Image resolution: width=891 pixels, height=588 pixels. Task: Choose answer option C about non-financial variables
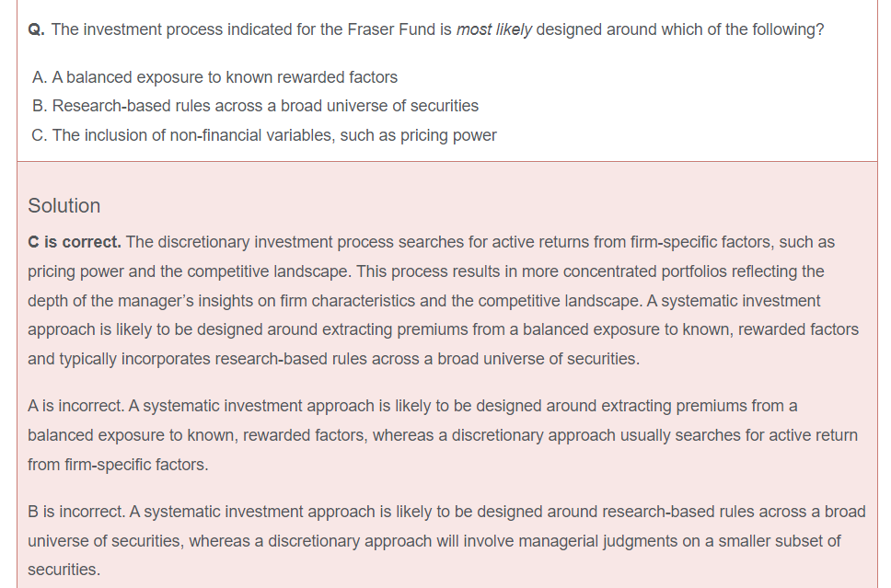tap(264, 135)
